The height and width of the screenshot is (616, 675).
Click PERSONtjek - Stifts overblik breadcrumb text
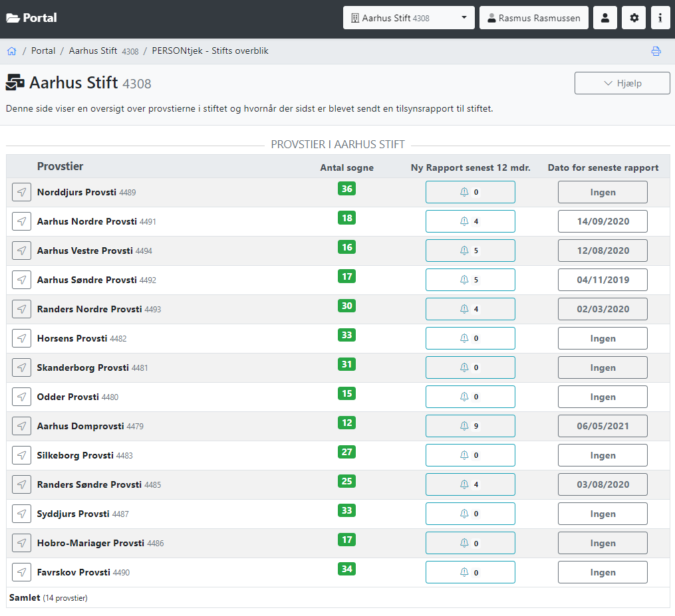click(x=210, y=51)
